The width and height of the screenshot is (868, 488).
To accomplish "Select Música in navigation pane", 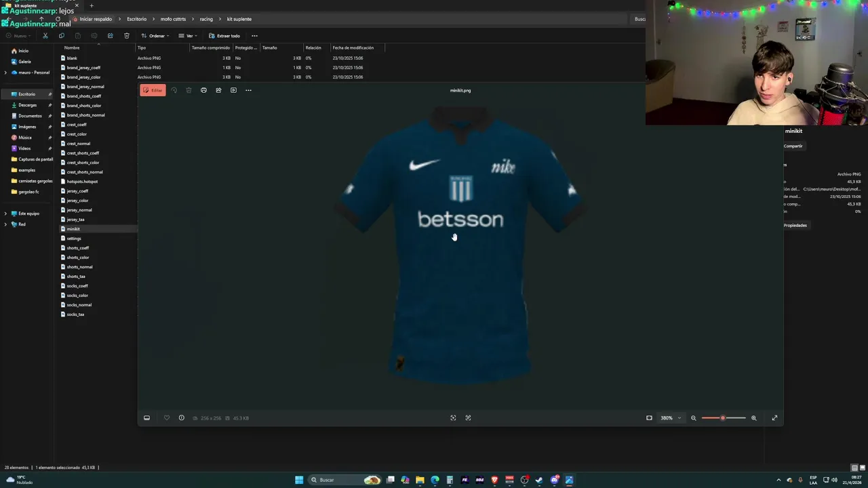I will coord(25,138).
